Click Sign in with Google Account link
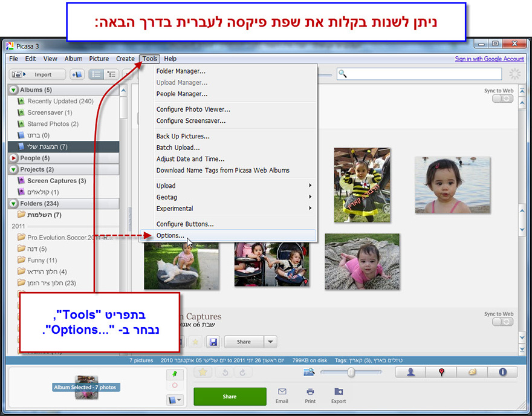 click(489, 59)
